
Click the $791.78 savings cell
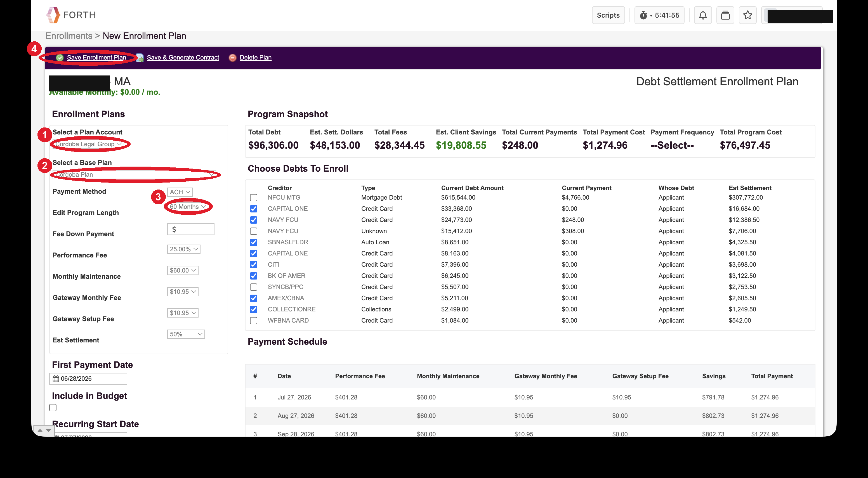point(713,397)
